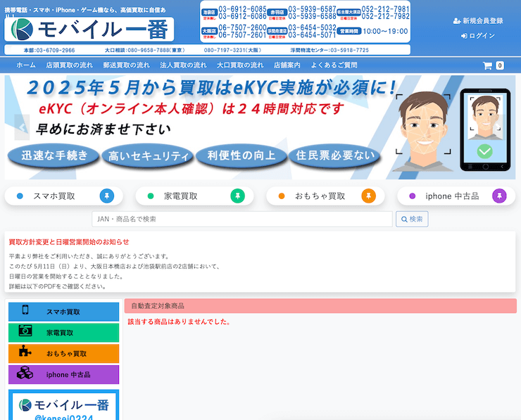Open 店舗案内 in the navigation bar
Viewport: 521px width, 420px height.
point(287,65)
